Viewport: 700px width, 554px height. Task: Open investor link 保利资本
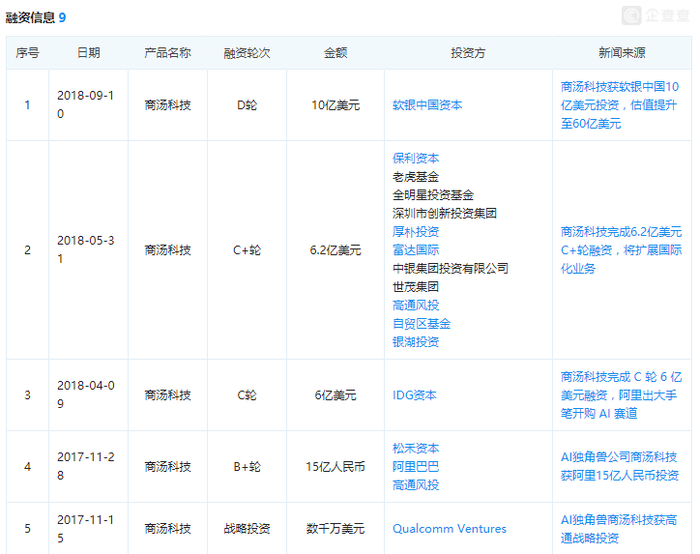(x=416, y=158)
